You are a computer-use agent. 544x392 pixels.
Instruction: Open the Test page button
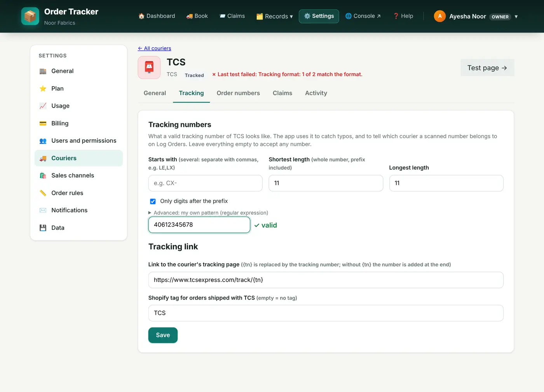487,68
